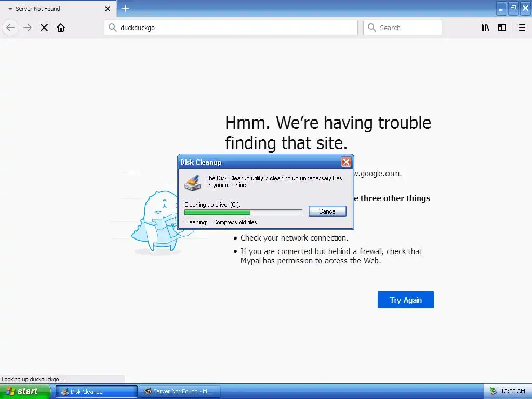Close the browser window
This screenshot has width=532, height=399.
click(x=525, y=8)
